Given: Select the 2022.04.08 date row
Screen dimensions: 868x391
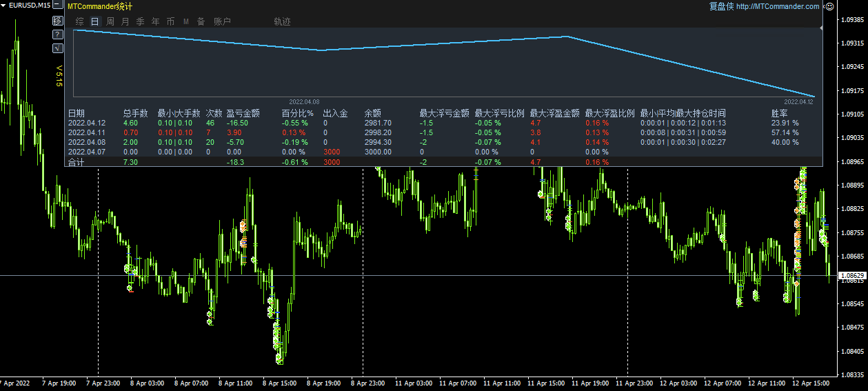Looking at the screenshot, I should coord(87,142).
